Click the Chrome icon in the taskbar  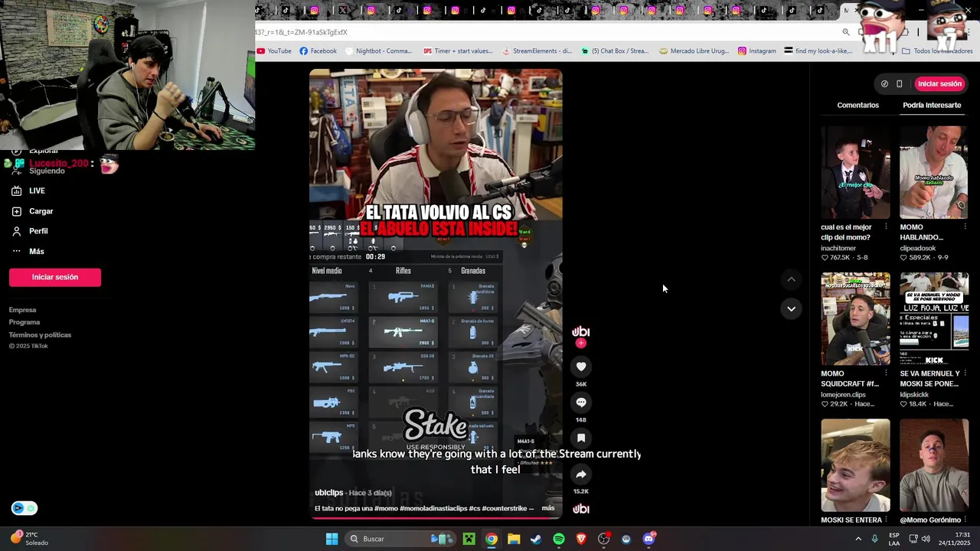[492, 539]
